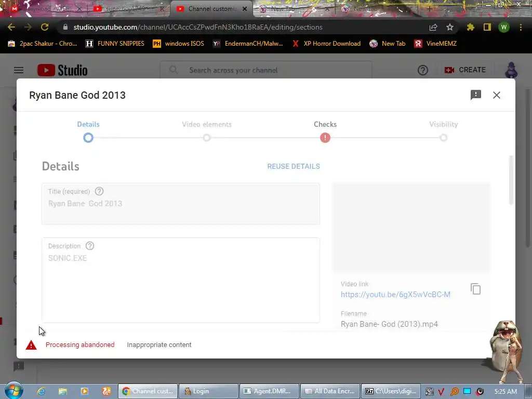Click the share page icon in address bar

(x=433, y=27)
